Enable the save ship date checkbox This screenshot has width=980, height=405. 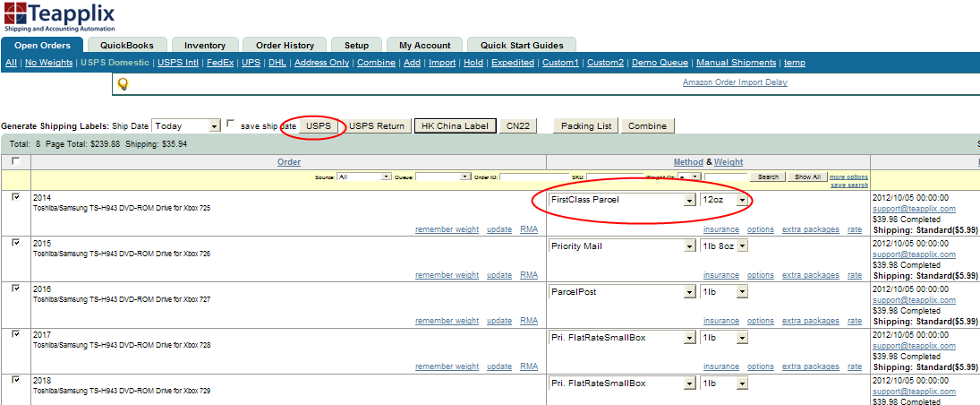point(231,124)
